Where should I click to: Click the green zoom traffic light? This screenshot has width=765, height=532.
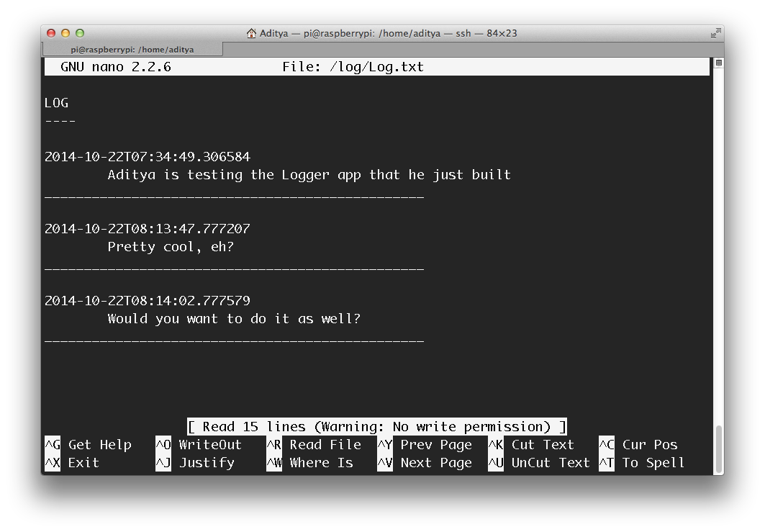click(79, 32)
